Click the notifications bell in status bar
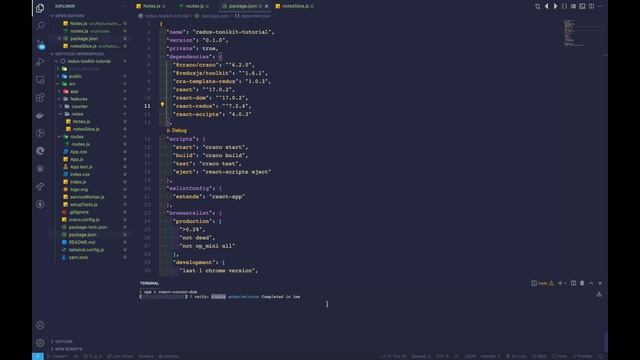 click(600, 356)
